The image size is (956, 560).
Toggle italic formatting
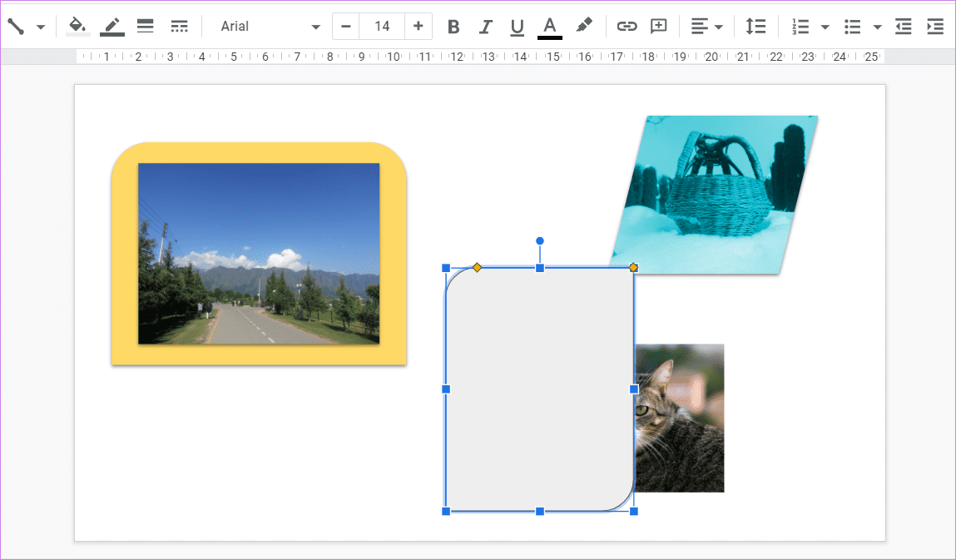[x=485, y=26]
